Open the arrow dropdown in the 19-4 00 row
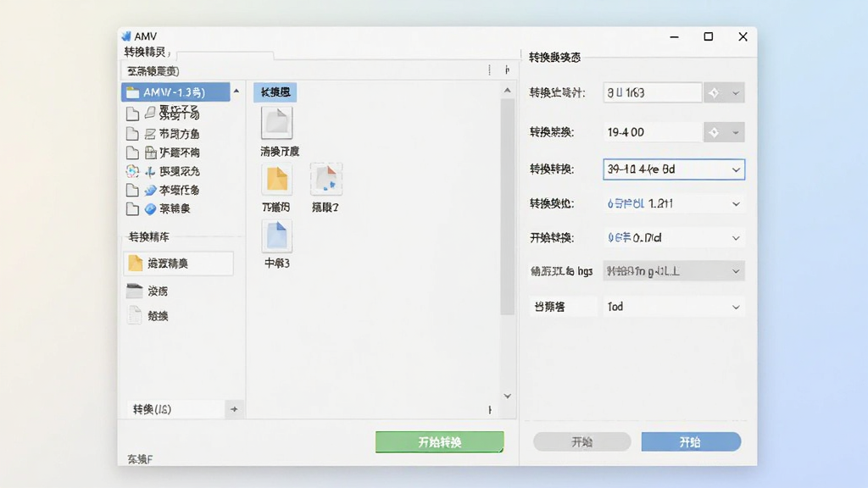This screenshot has height=488, width=868. [735, 132]
